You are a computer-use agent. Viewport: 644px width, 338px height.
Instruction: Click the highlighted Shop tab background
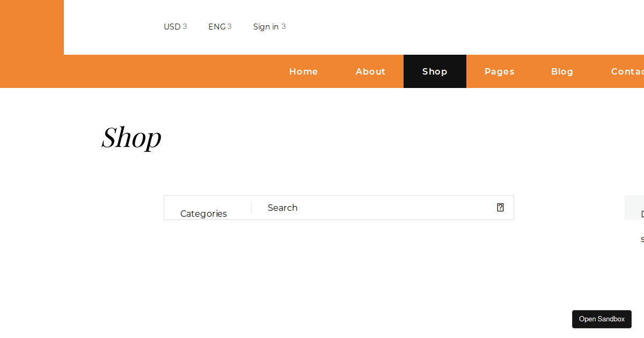435,71
